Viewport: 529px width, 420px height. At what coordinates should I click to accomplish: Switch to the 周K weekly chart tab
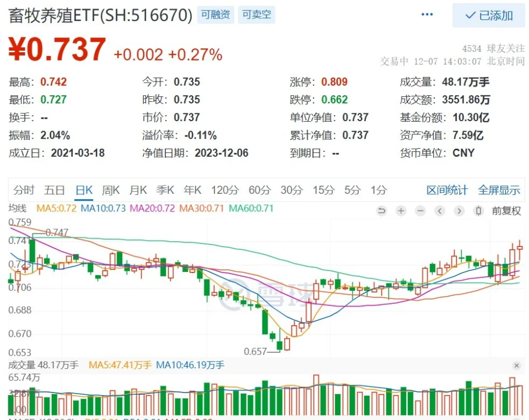coord(111,190)
